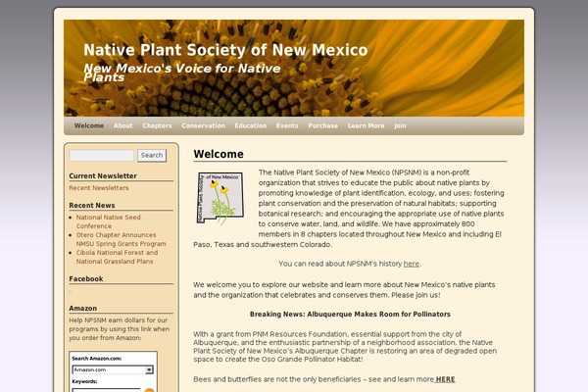Open the Welcome menu item

coord(89,125)
